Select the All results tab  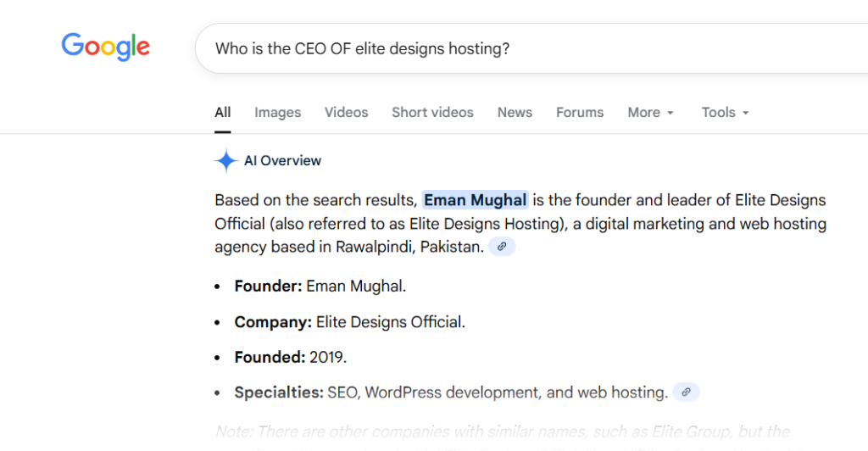click(x=223, y=112)
